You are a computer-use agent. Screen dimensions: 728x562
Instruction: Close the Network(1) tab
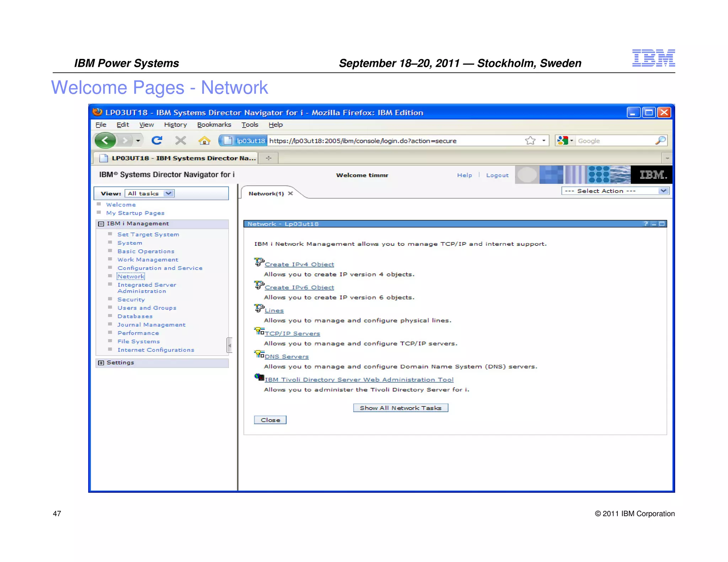(290, 193)
